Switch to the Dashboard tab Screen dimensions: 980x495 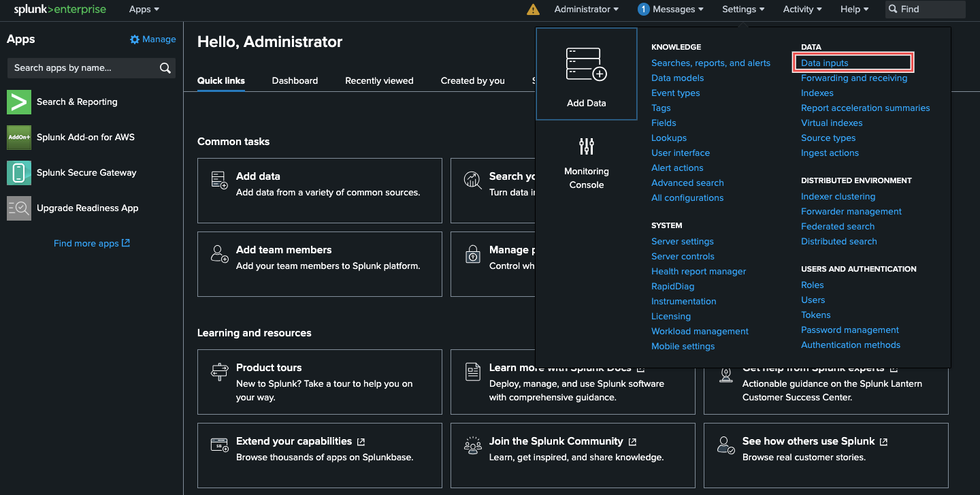click(x=295, y=80)
